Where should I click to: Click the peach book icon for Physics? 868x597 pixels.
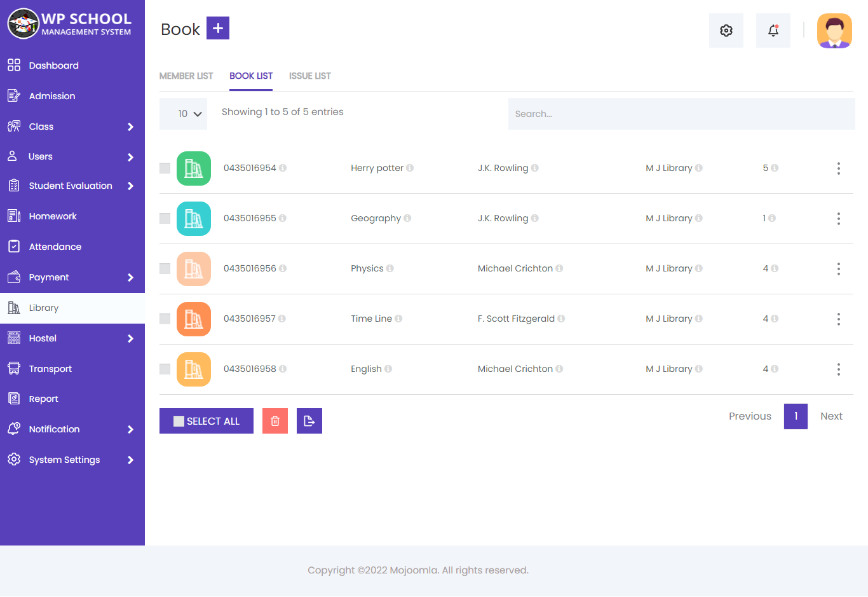tap(194, 269)
